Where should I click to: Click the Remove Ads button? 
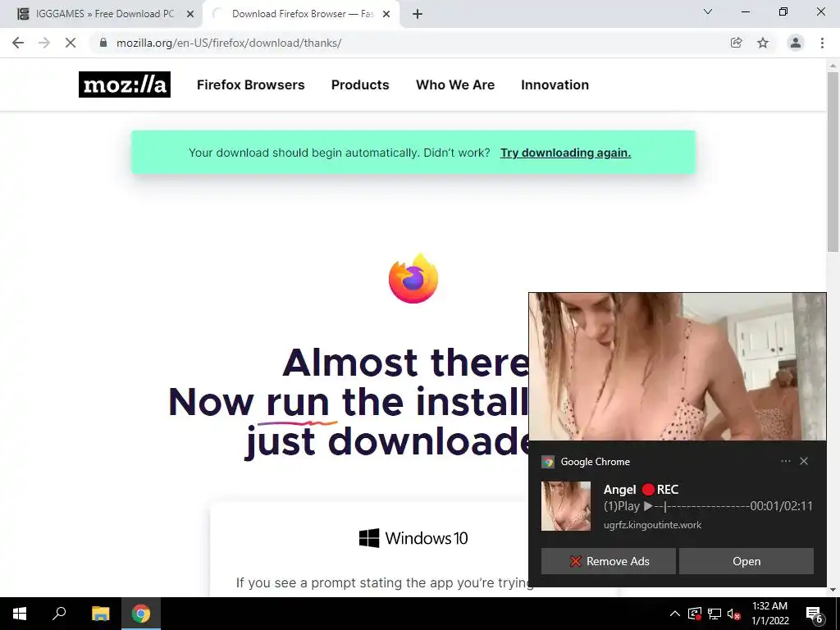[x=609, y=561]
